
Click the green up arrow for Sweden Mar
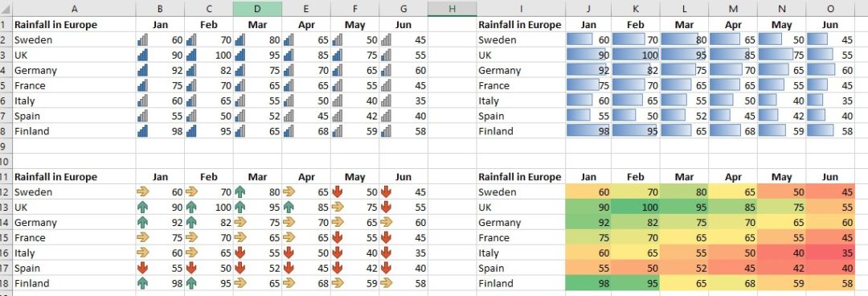[x=240, y=192]
